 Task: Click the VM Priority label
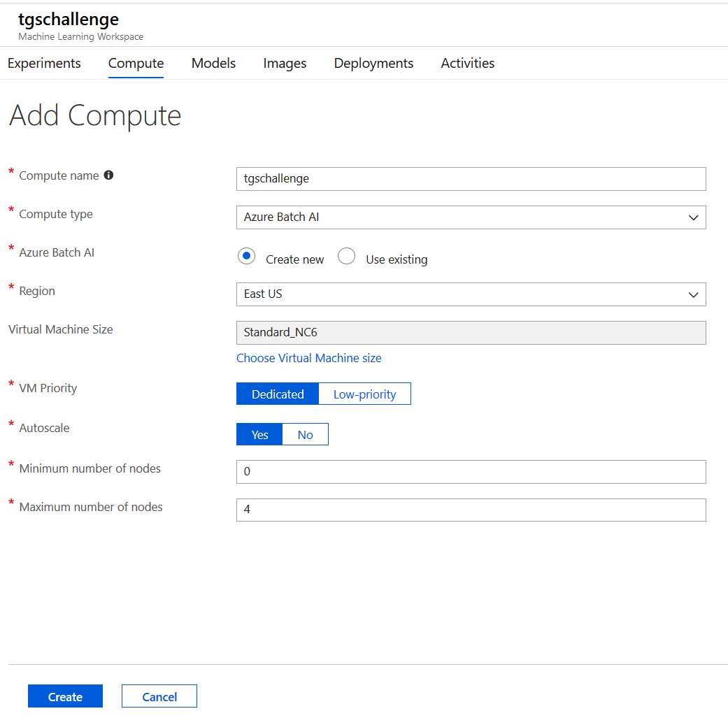coord(48,388)
